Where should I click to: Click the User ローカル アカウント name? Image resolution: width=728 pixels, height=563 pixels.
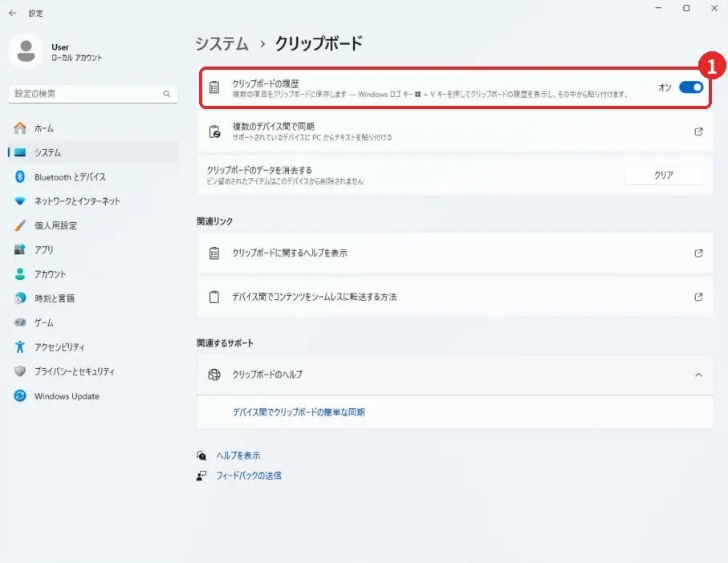pos(76,52)
